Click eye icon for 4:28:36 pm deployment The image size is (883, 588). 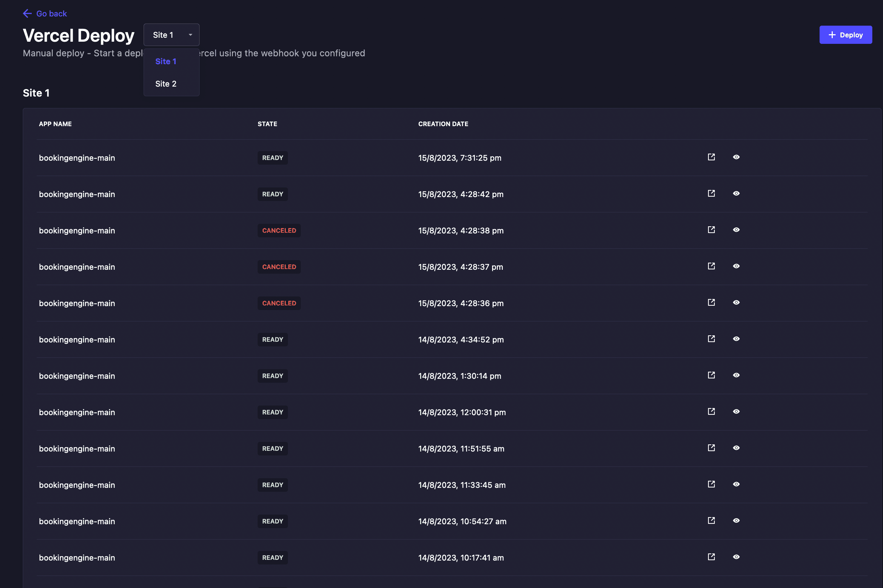click(737, 303)
